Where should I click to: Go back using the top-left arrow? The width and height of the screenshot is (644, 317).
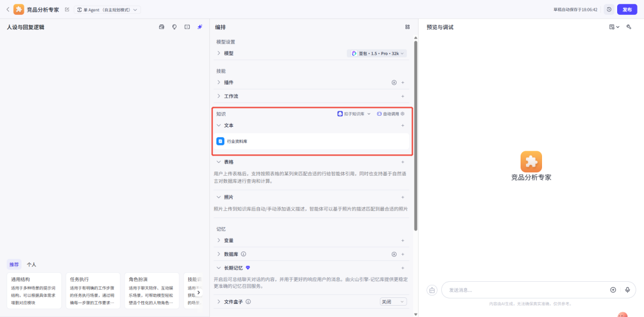coord(7,10)
